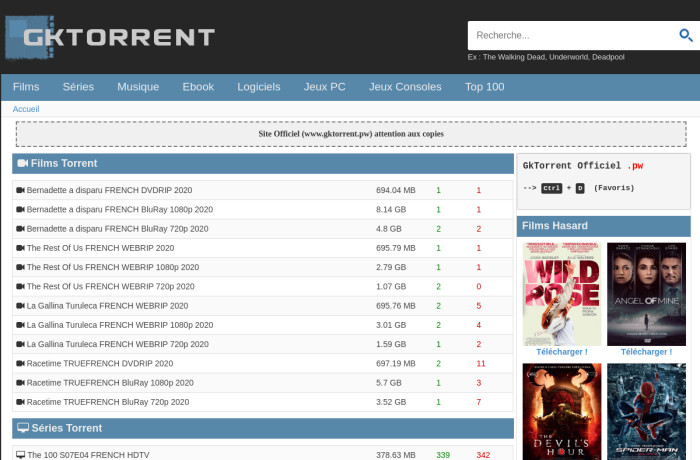Click size value 694.04 MB
Viewport: 700px width, 460px height.
coord(396,190)
